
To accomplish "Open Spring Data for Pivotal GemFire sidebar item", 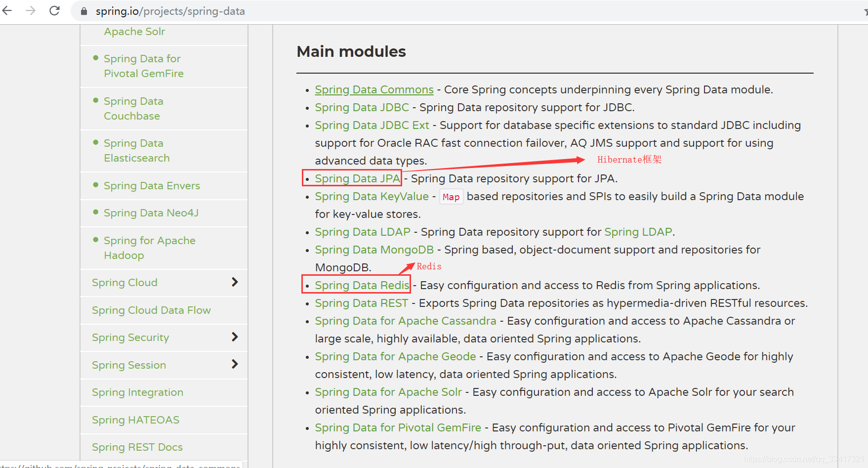I will point(144,66).
